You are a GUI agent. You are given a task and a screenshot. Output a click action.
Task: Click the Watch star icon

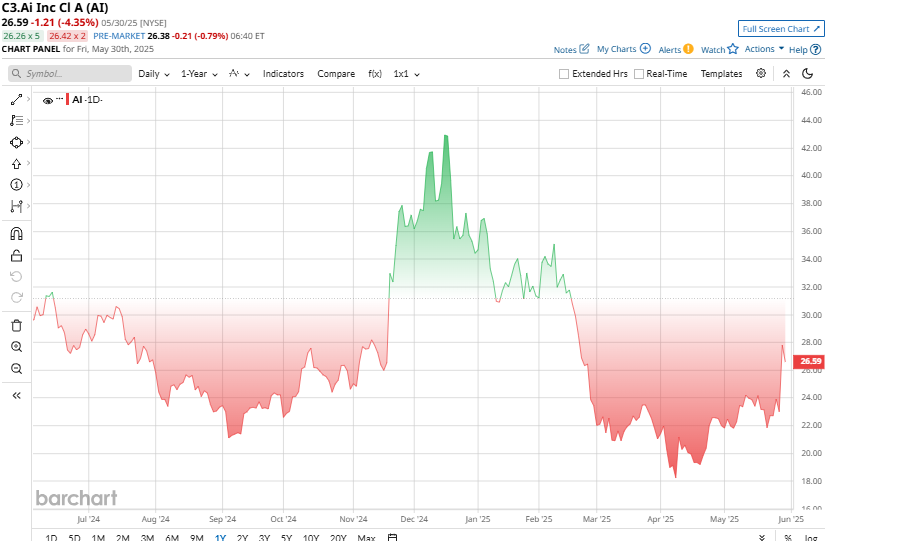coord(733,49)
